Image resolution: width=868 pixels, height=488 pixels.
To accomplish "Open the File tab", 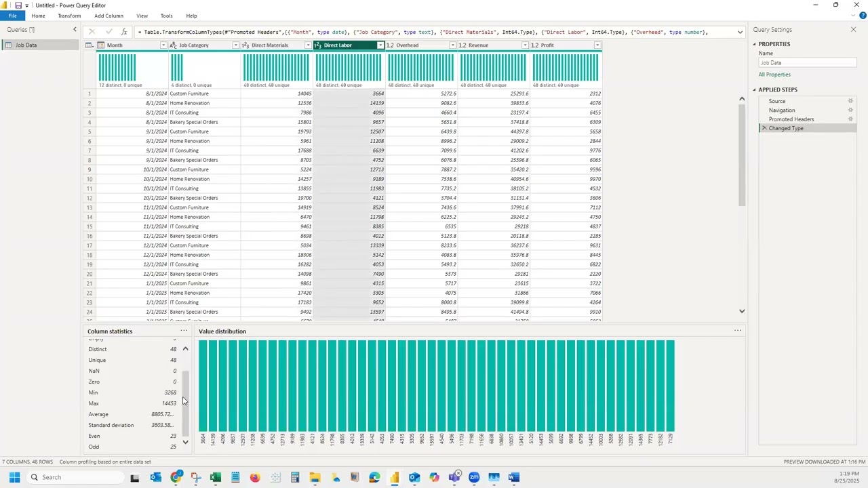I will click(x=12, y=16).
